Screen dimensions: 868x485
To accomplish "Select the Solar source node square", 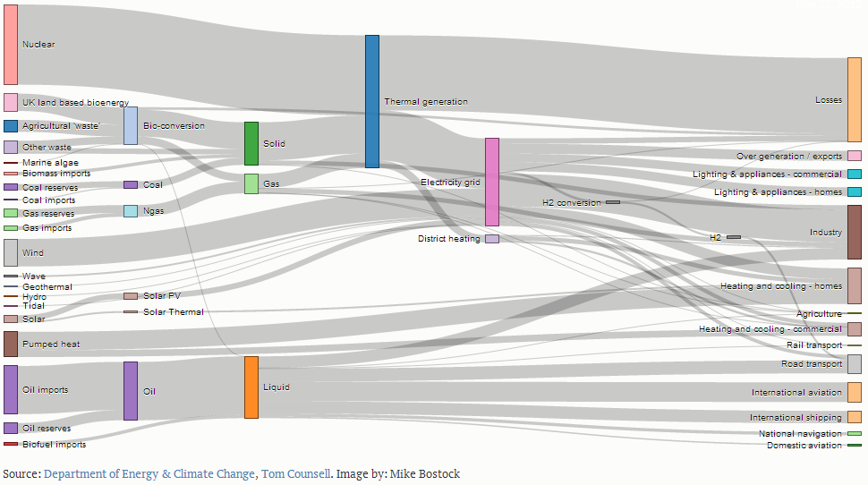I will (x=11, y=319).
